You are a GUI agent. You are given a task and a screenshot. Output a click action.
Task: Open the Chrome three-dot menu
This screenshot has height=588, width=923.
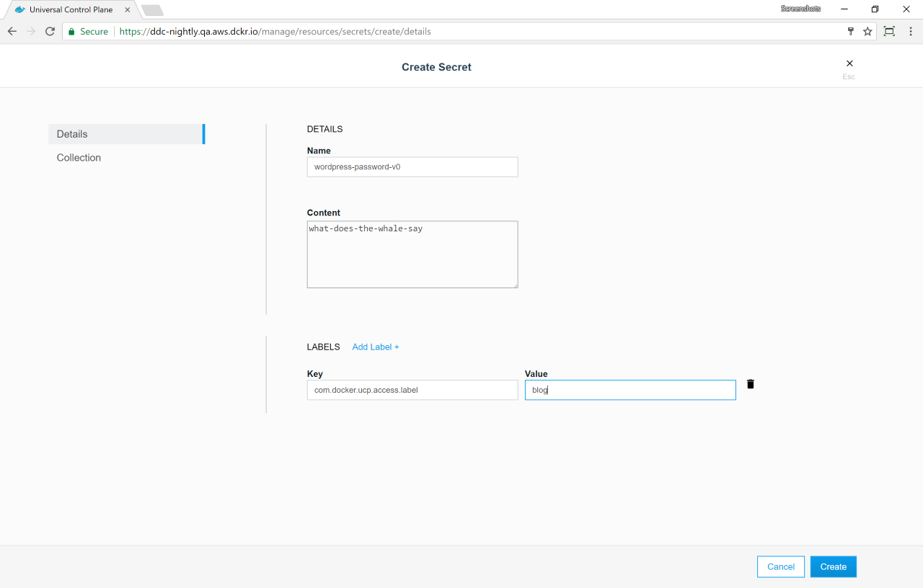click(x=910, y=32)
